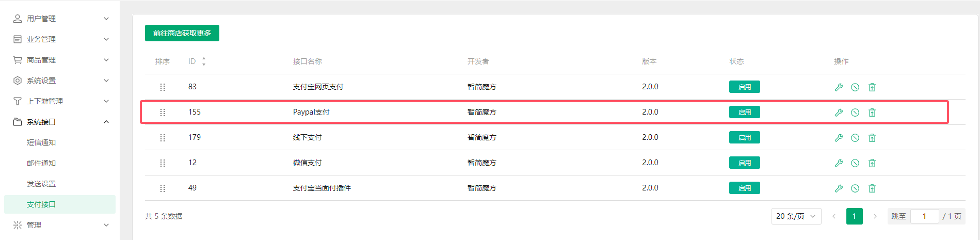The image size is (980, 240).
Task: Delete 线下支付 using trash icon
Action: click(x=872, y=138)
